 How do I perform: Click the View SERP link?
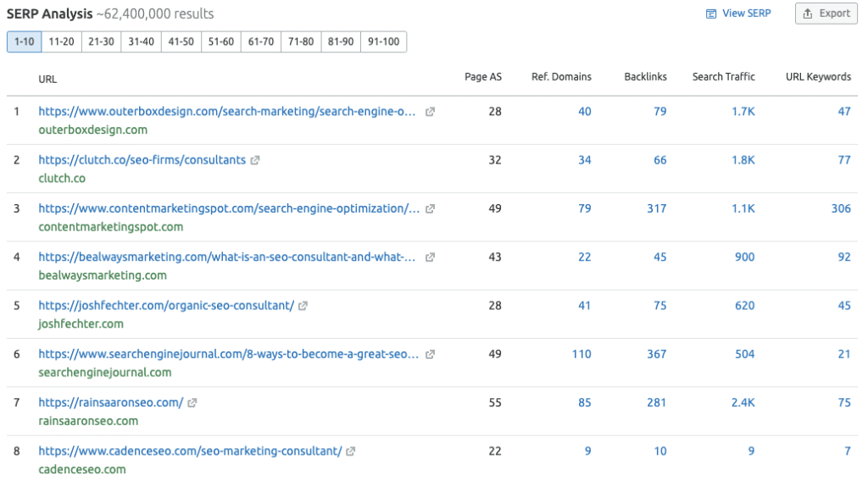738,14
